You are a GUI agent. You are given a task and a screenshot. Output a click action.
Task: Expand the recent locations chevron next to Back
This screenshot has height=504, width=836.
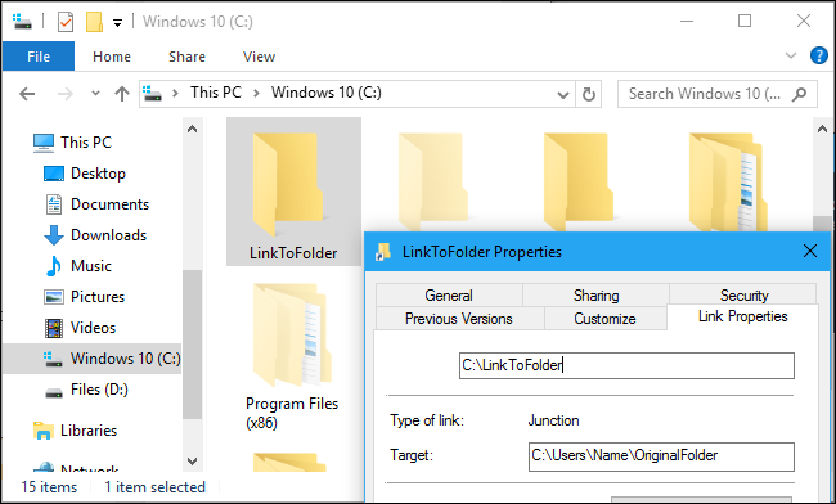tap(96, 94)
